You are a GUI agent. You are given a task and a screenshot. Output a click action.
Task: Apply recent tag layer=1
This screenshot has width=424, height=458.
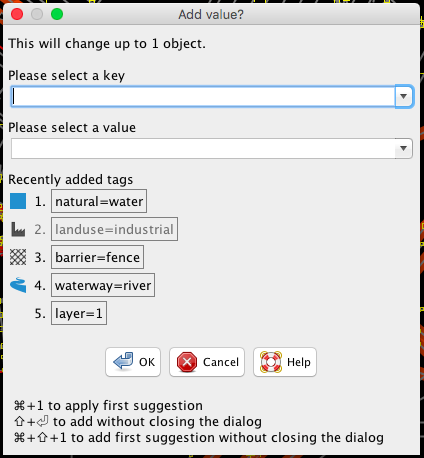pos(79,313)
